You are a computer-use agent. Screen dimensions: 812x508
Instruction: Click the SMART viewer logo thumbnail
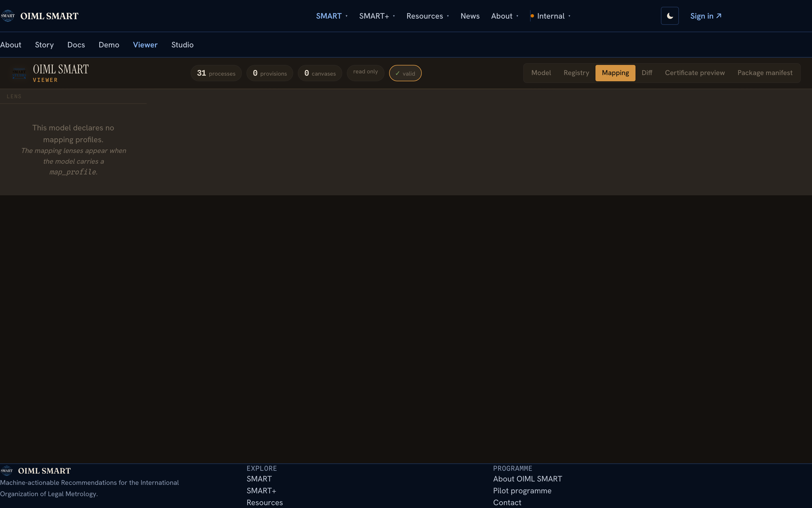tap(19, 73)
